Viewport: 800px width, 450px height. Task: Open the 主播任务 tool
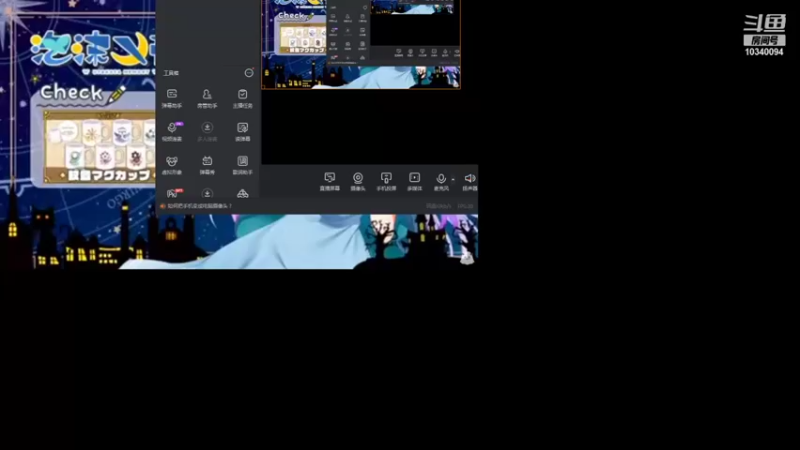(x=242, y=98)
